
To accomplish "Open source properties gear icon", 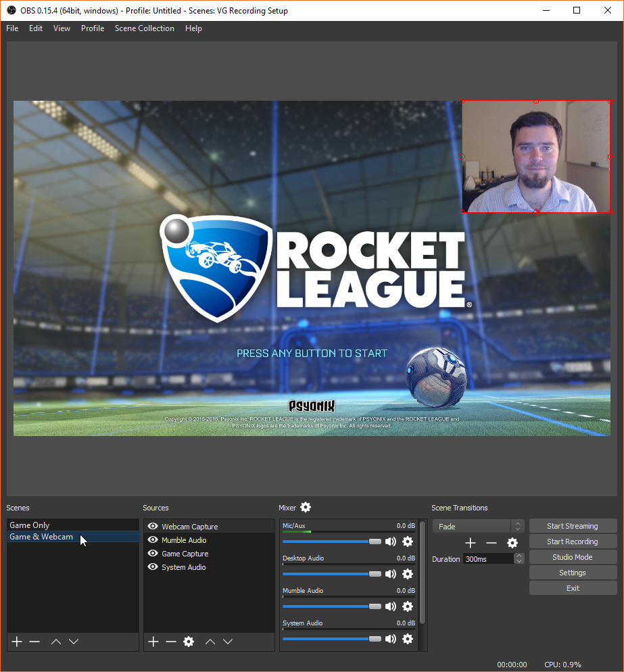I will (x=189, y=642).
